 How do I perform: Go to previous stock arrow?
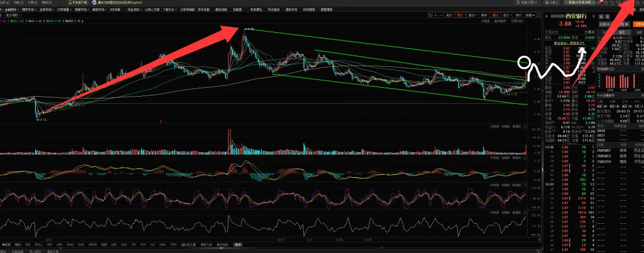pos(546,16)
